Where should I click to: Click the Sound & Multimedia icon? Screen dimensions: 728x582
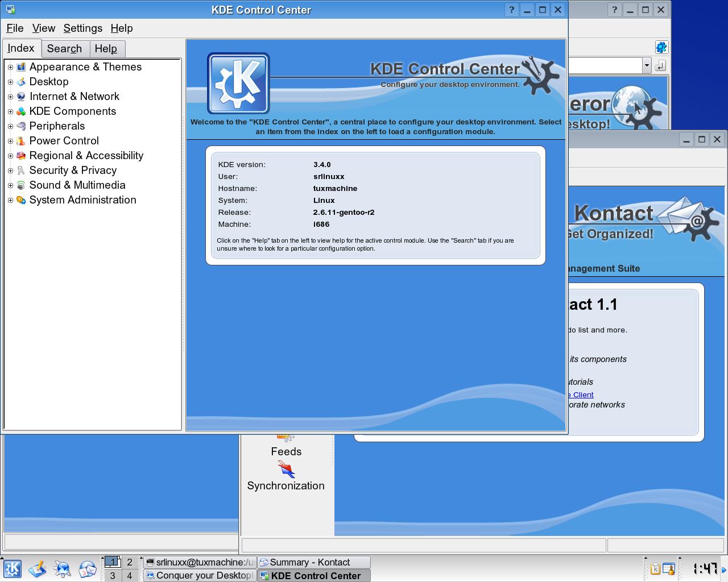coord(21,185)
